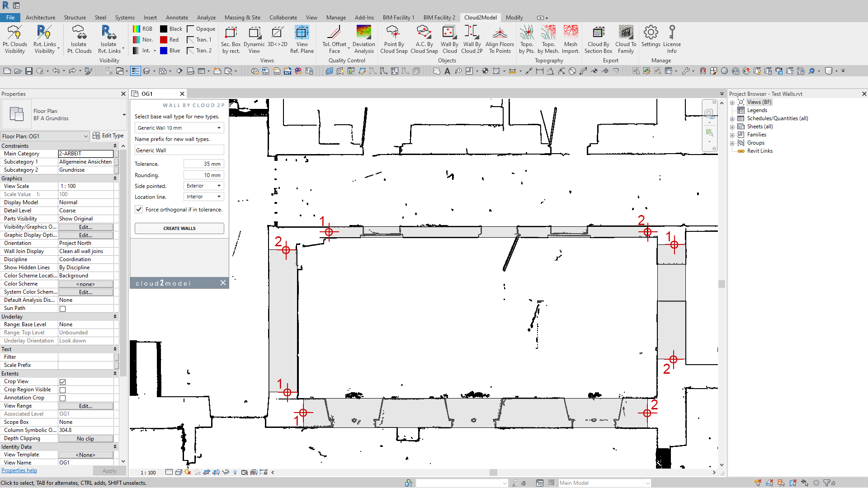Click the Sec. Box by rect. icon

tap(231, 39)
